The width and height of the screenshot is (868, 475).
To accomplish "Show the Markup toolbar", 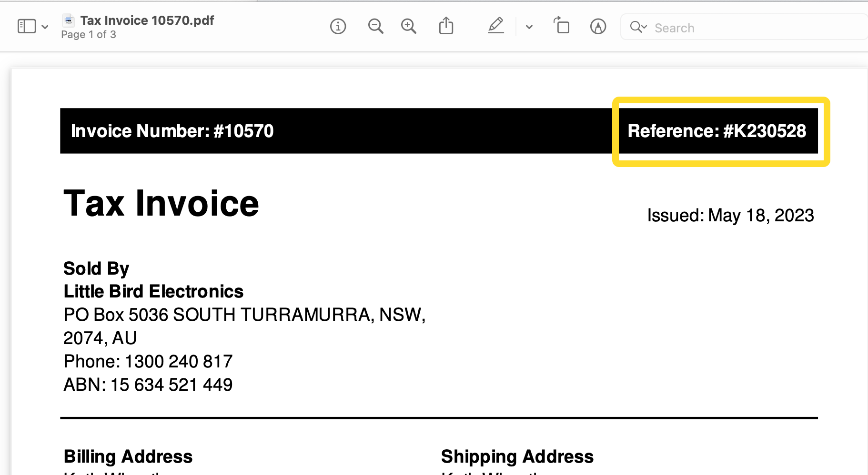I will (x=598, y=26).
